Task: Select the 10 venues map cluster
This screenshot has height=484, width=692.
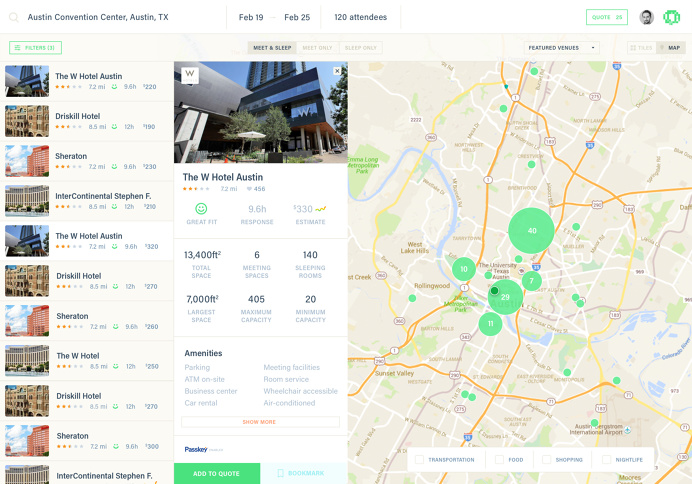Action: pos(464,269)
